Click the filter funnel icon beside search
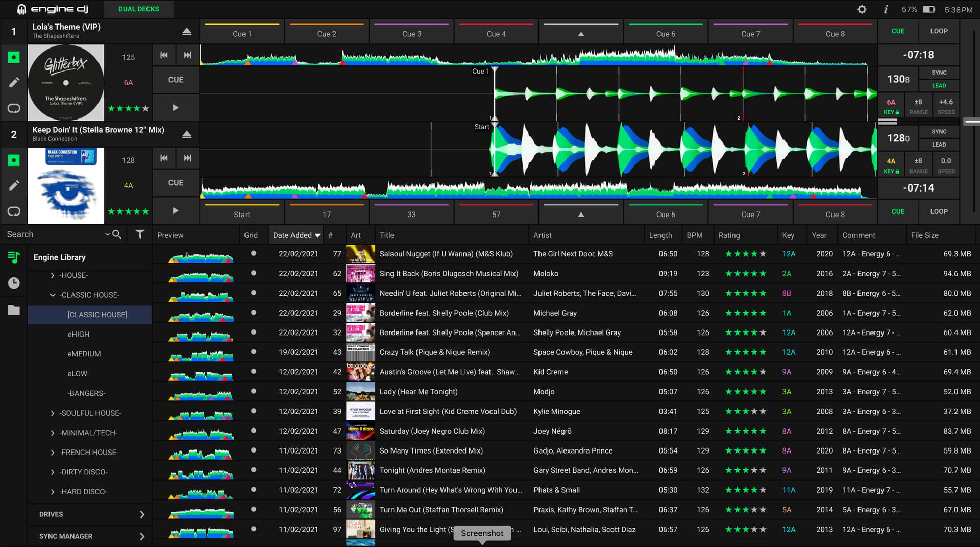 pos(139,234)
